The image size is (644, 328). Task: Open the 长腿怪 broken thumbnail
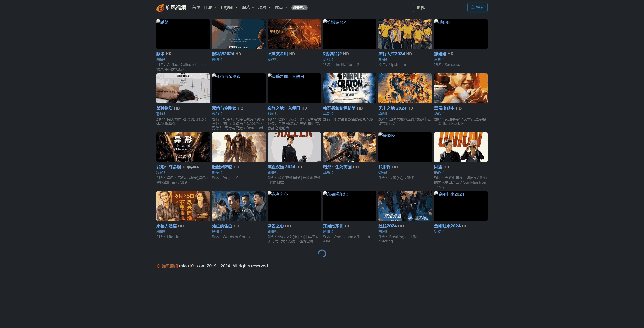[405, 147]
